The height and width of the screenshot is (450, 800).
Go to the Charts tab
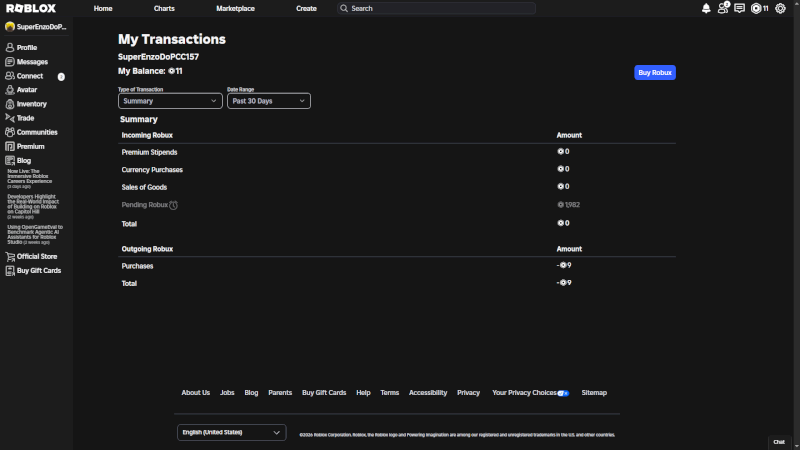pos(164,8)
